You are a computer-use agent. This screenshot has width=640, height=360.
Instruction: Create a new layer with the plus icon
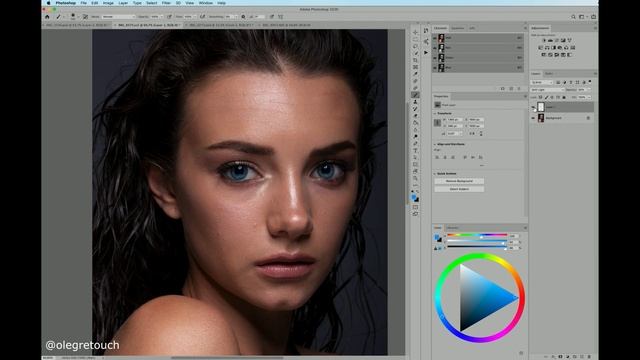[582, 357]
